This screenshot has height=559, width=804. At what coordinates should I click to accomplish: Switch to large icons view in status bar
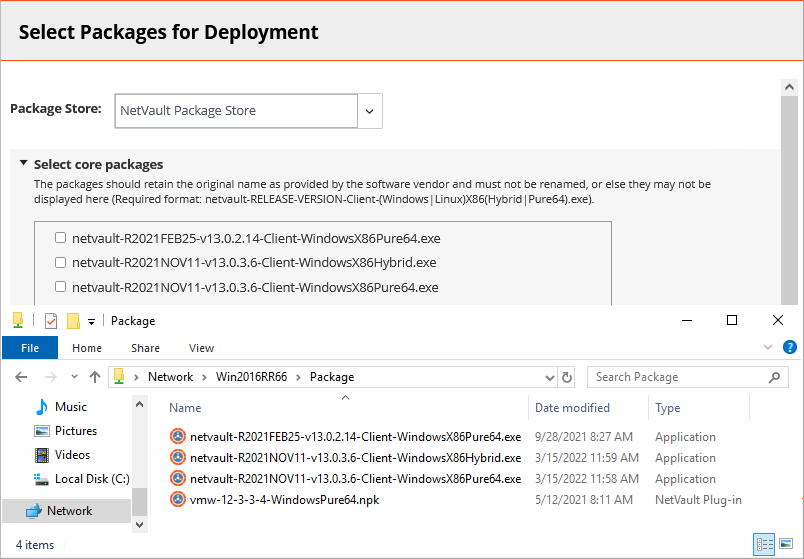tap(786, 544)
